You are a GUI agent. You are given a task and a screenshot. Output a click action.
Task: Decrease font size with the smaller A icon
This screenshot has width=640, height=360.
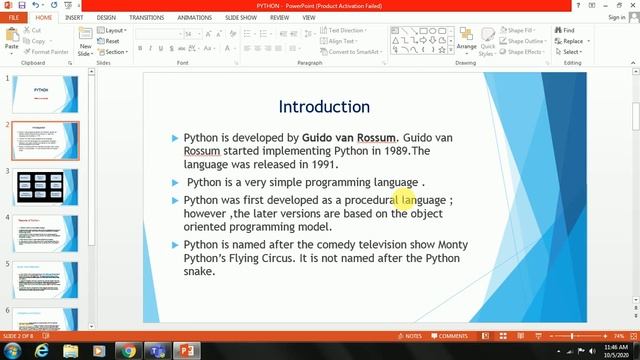pyautogui.click(x=219, y=34)
